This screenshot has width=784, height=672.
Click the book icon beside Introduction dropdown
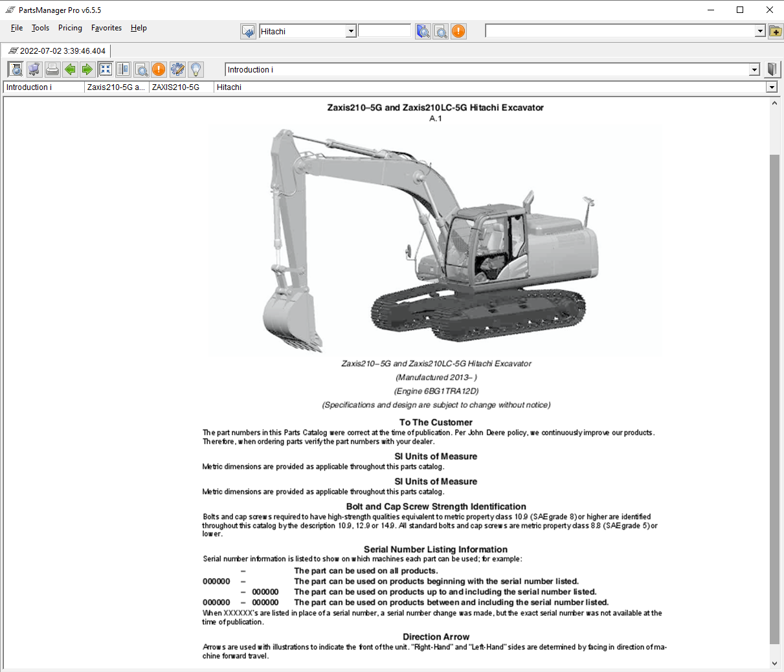(772, 69)
